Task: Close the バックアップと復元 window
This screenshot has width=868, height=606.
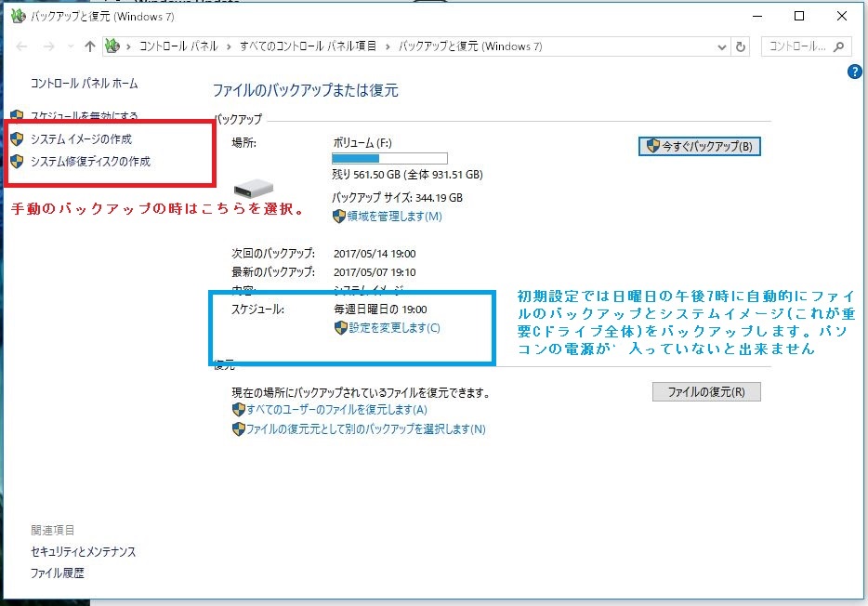Action: point(841,17)
